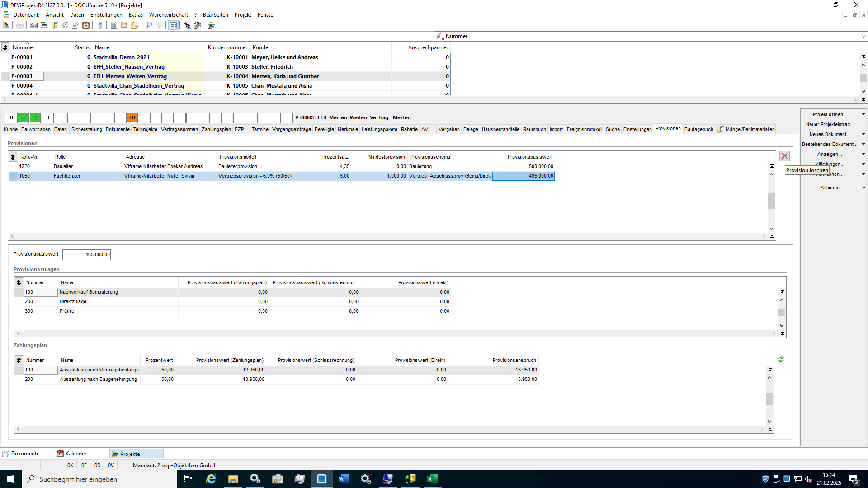Open the address card toolbar icon

pos(34,25)
